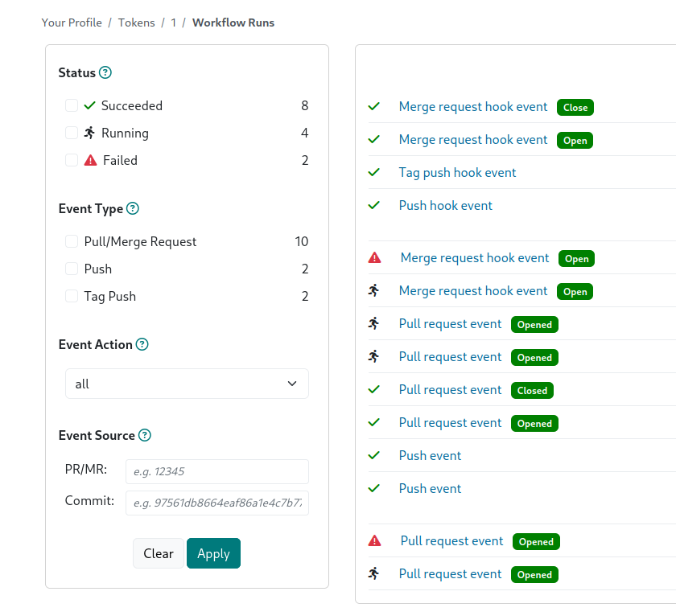676x616 pixels.
Task: Click the failure icon beside the failed Merge request hook event
Action: [x=374, y=258]
